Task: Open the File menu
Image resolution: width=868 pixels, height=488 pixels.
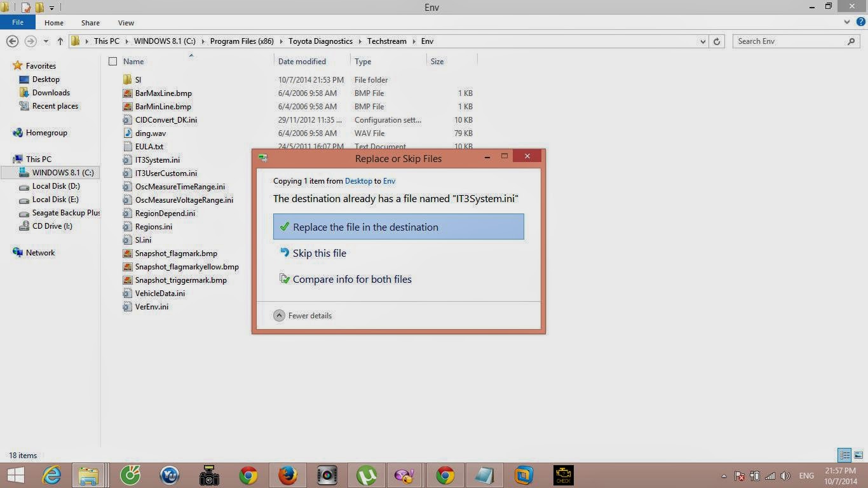Action: pos(18,22)
